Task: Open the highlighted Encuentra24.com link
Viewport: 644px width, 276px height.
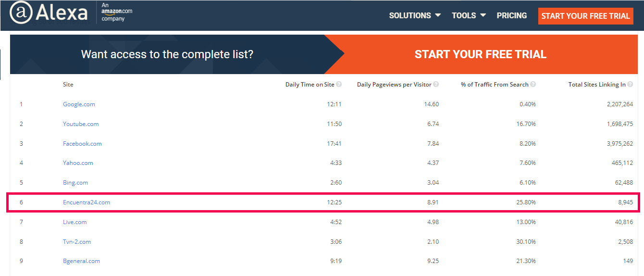Action: pyautogui.click(x=87, y=202)
